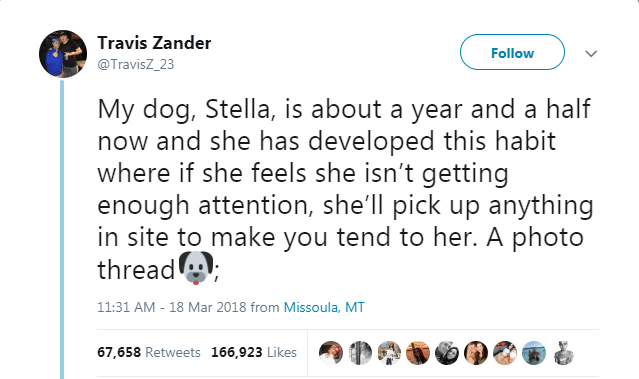Open black-and-white couple liker avatar
This screenshot has height=379, width=639.
[447, 353]
